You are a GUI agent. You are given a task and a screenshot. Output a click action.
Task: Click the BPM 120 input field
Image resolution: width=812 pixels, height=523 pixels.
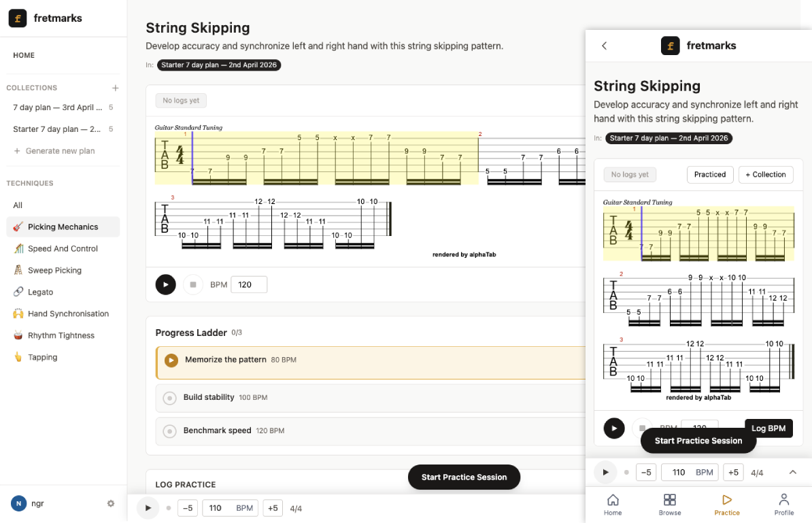[249, 284]
